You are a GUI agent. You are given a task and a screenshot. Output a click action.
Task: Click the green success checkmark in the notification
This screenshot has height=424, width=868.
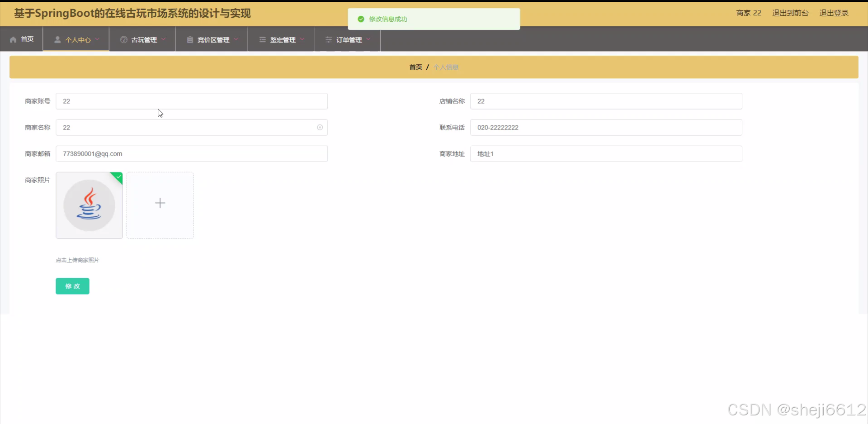(361, 19)
